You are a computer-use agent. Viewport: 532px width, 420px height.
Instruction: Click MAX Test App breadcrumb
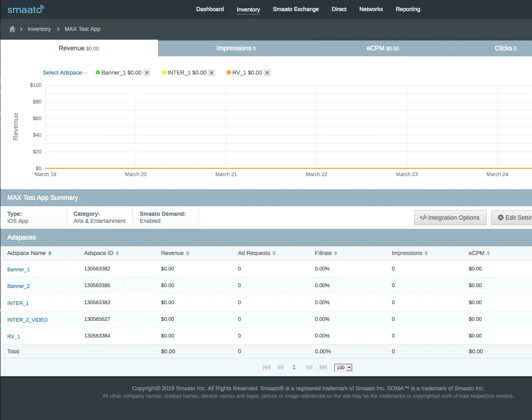pyautogui.click(x=83, y=29)
